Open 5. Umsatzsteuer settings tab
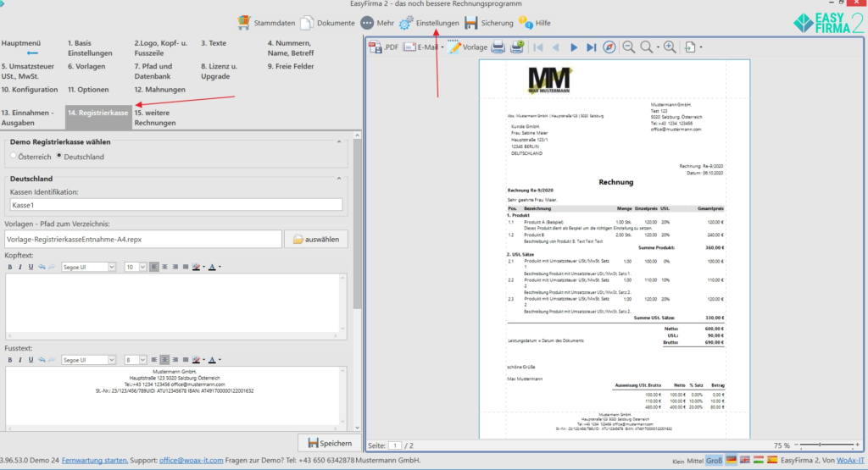 [x=28, y=71]
